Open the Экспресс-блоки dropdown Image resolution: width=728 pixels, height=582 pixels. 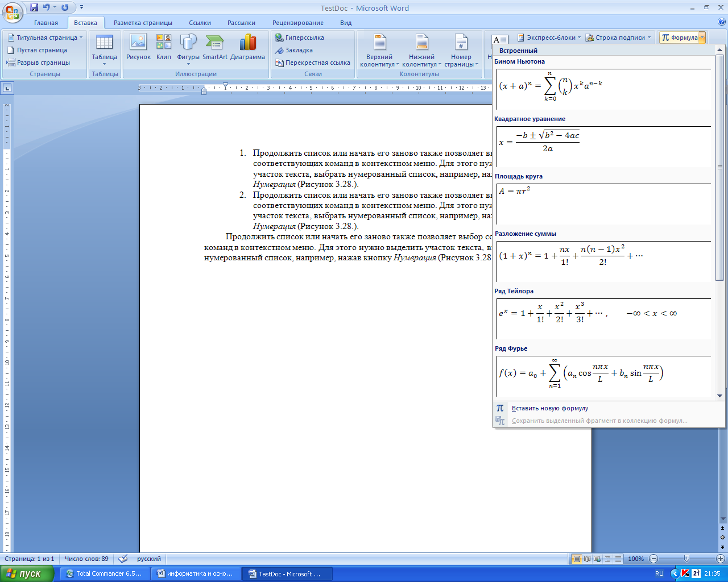pyautogui.click(x=549, y=38)
